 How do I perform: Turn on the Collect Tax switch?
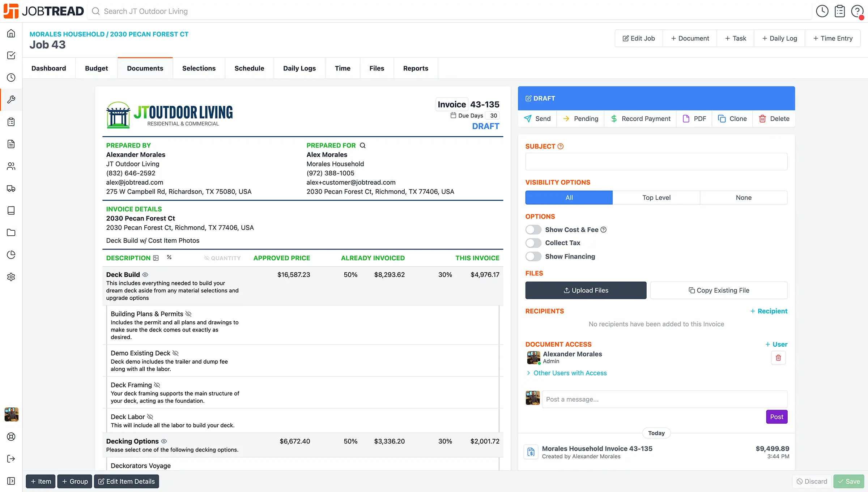coord(533,243)
